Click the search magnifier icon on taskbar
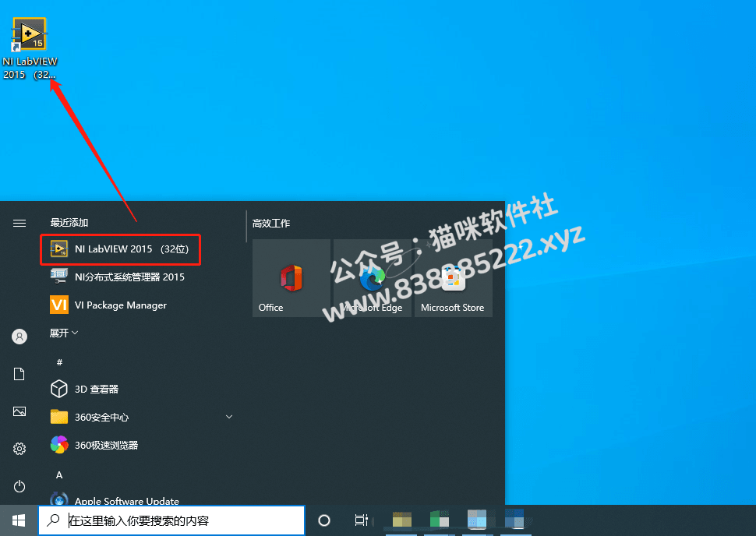The height and width of the screenshot is (536, 756). click(54, 520)
